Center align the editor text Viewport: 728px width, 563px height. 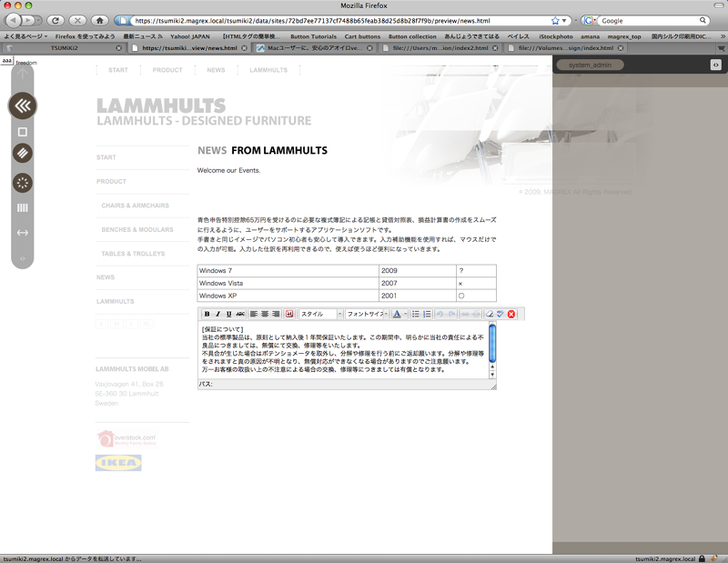point(265,314)
